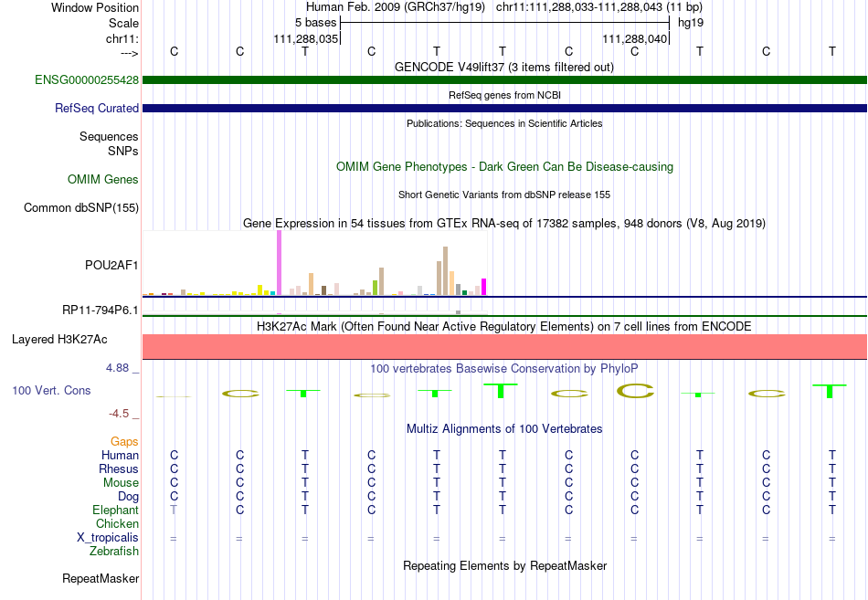Click the Zebrafish species alignment label
This screenshot has width=868, height=600.
(x=114, y=552)
